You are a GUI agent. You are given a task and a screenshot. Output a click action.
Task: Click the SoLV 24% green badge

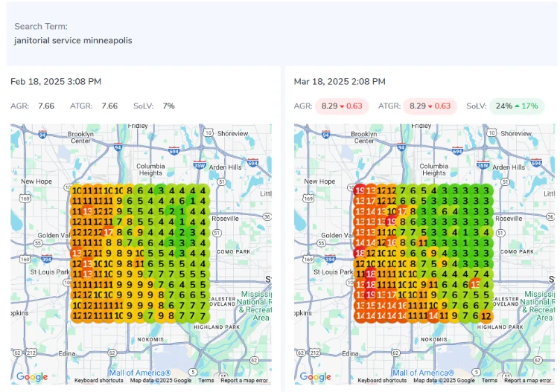pos(517,106)
